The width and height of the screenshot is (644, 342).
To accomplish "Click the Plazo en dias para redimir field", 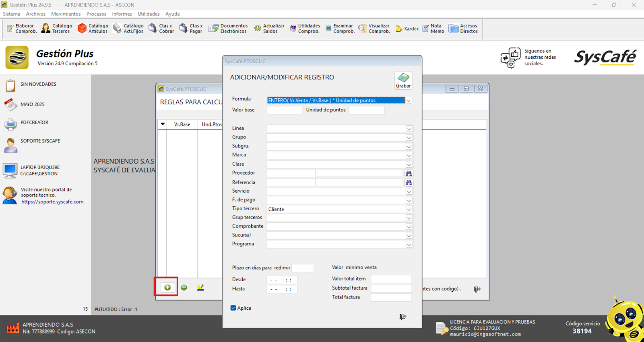I will 302,268.
